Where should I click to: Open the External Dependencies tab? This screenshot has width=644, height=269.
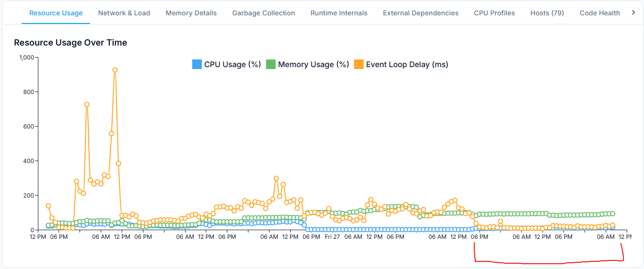click(421, 13)
